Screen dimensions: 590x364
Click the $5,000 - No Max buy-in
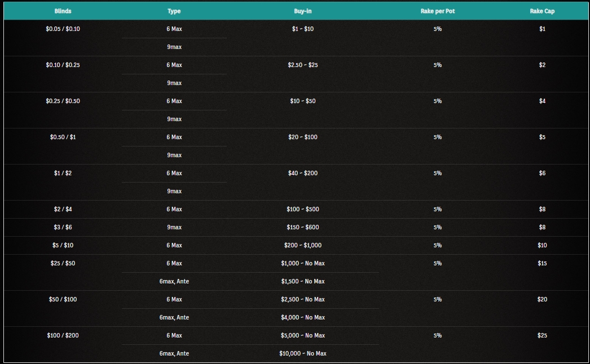tap(303, 336)
